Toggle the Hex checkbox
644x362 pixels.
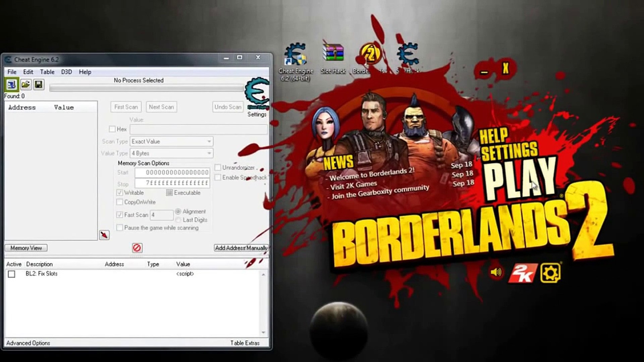112,129
